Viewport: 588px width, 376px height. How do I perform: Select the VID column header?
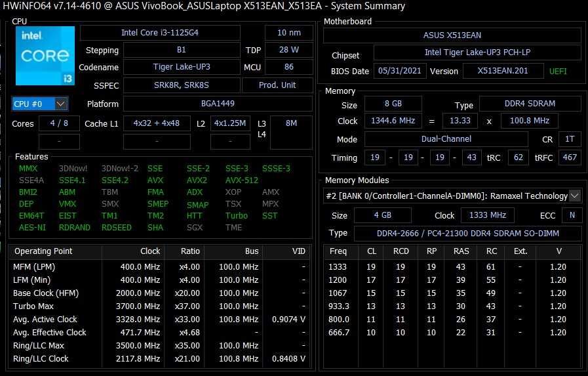[x=286, y=251]
